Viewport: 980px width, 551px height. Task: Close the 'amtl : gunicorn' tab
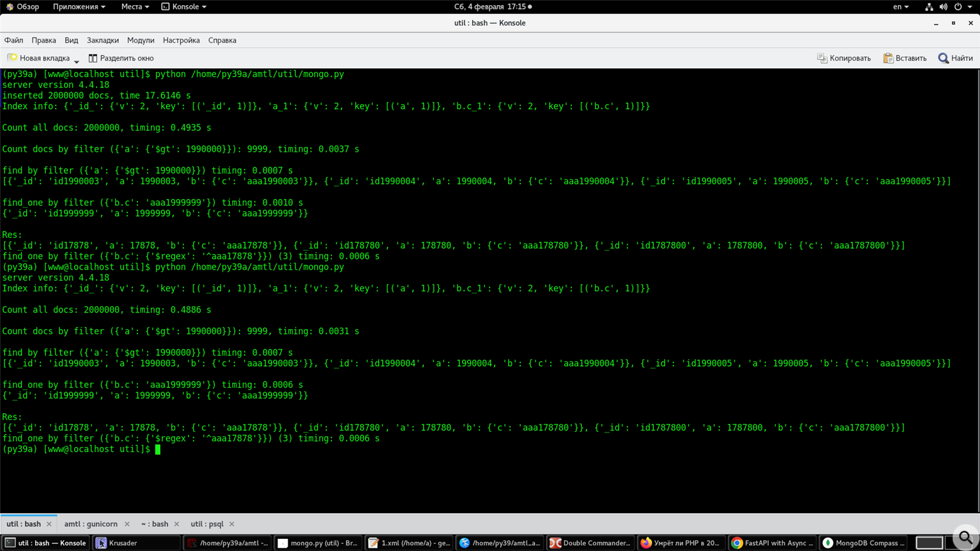pyautogui.click(x=127, y=524)
